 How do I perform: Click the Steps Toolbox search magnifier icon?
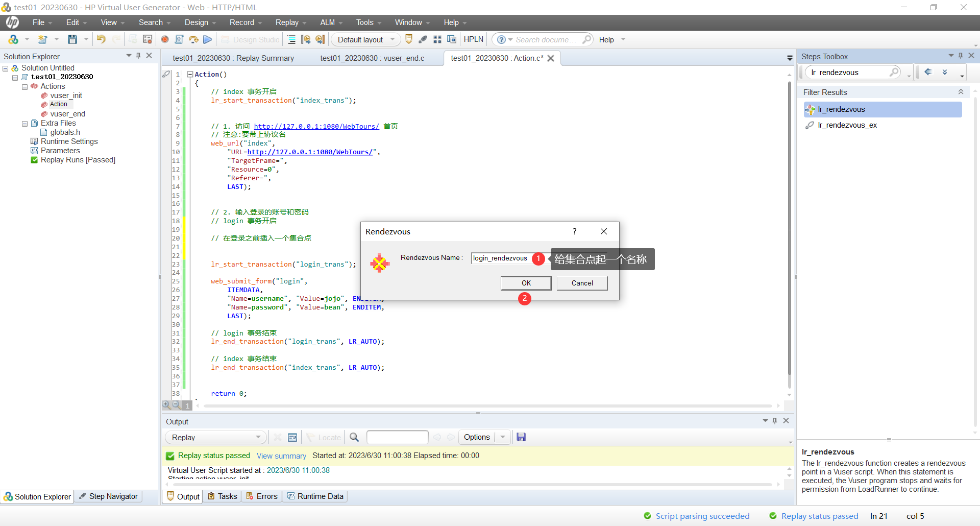(x=894, y=72)
